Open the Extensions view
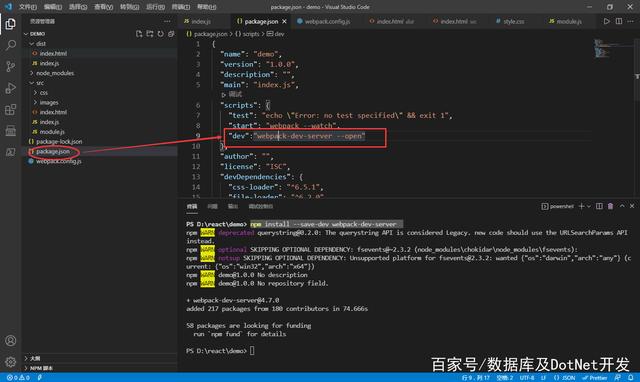The height and width of the screenshot is (382, 640). [x=11, y=109]
